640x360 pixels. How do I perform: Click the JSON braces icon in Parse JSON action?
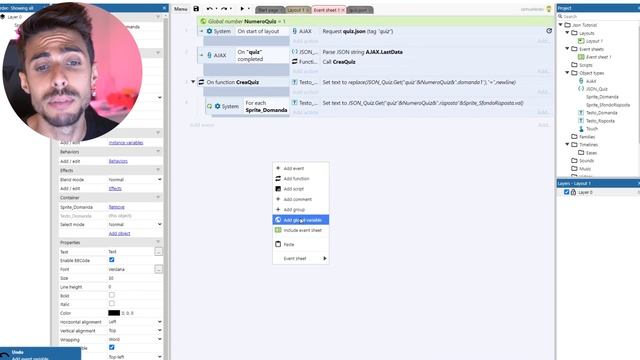click(295, 52)
